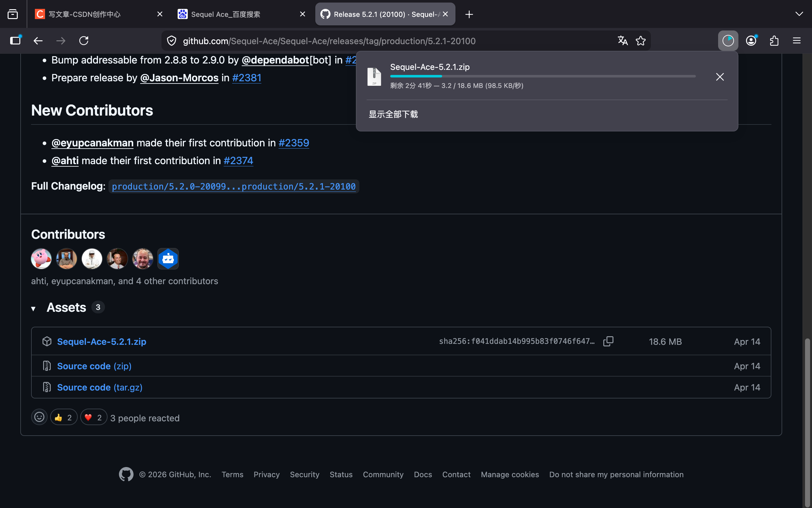Close the CSDN tab

click(160, 14)
